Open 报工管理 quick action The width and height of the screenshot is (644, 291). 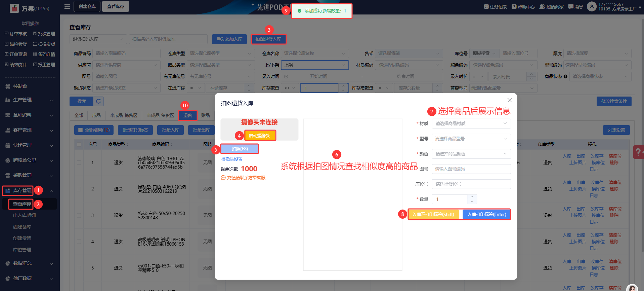44,65
